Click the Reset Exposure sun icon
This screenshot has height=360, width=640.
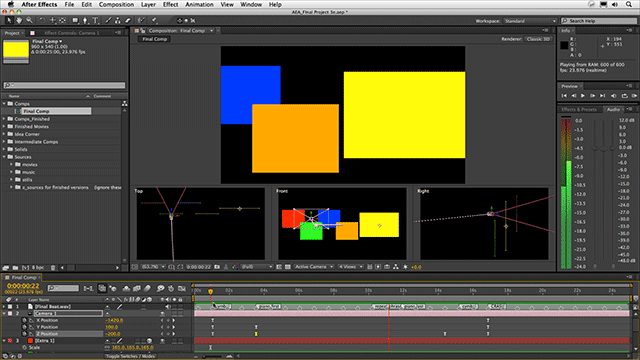pyautogui.click(x=405, y=267)
